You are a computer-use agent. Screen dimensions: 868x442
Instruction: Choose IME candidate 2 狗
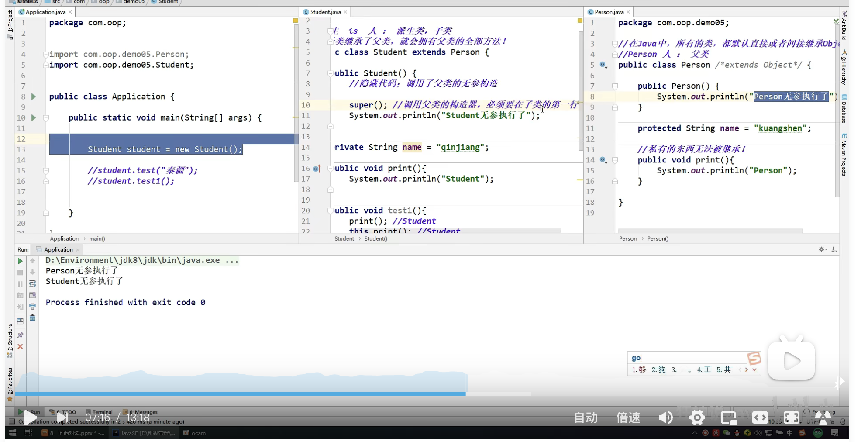[x=658, y=370]
